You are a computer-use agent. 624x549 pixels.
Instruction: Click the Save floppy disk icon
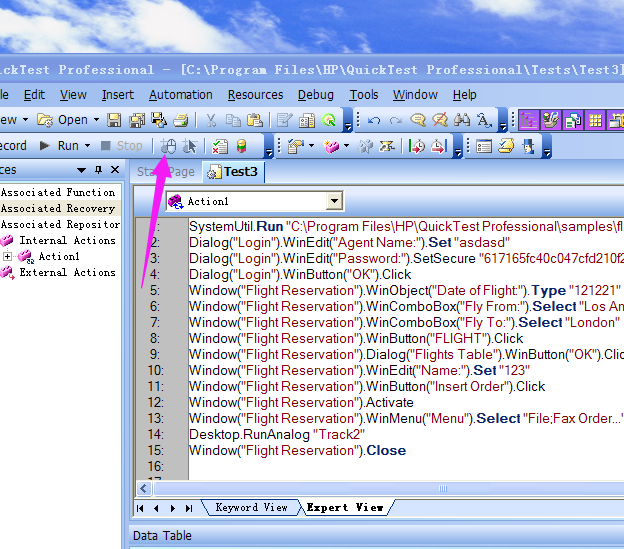[x=114, y=120]
